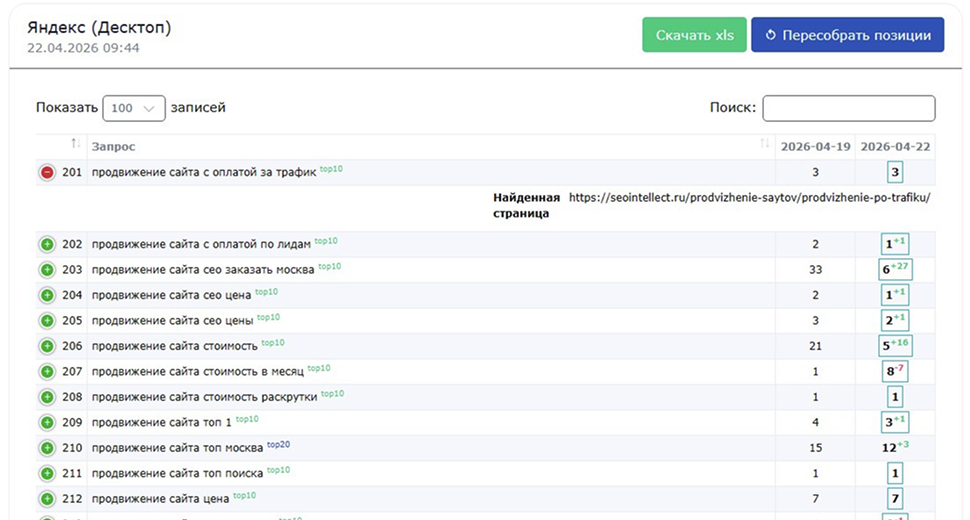The image size is (970, 520).
Task: Click the 2026-04-19 column header
Action: [x=815, y=147]
